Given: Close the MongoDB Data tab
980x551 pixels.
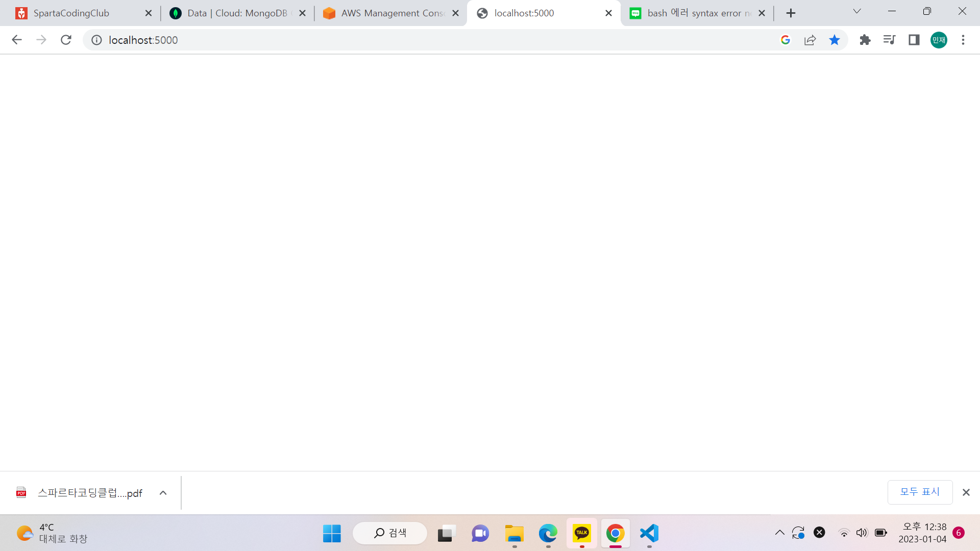Looking at the screenshot, I should [x=303, y=13].
